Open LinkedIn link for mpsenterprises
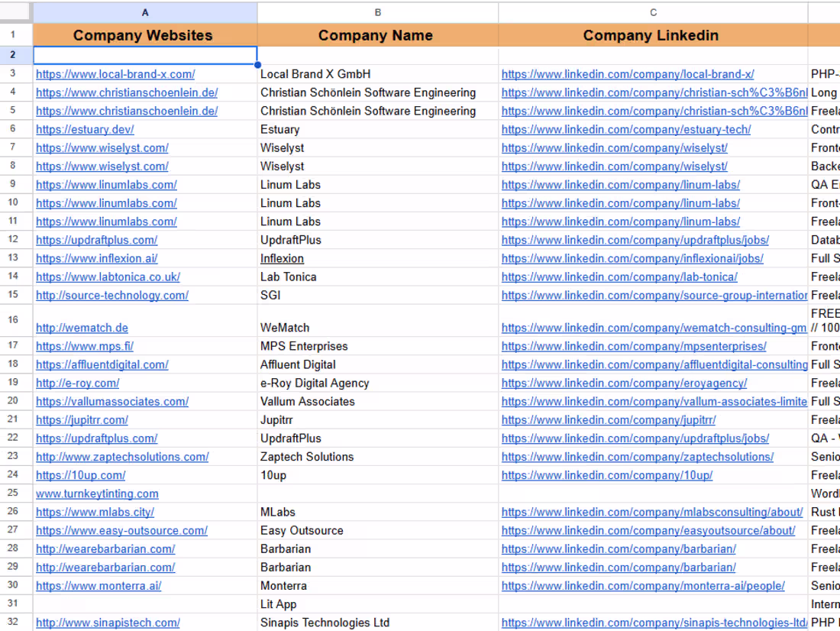Image resolution: width=840 pixels, height=631 pixels. pos(634,346)
